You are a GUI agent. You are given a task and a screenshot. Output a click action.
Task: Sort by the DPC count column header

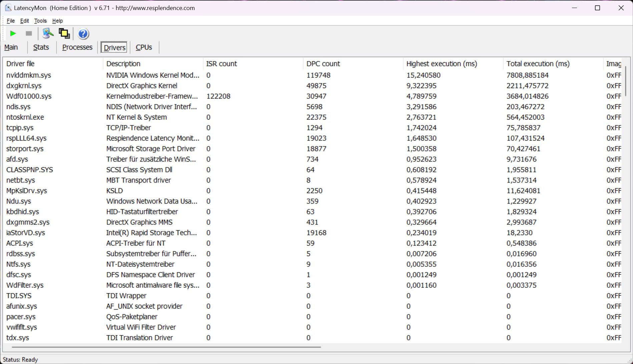(323, 64)
